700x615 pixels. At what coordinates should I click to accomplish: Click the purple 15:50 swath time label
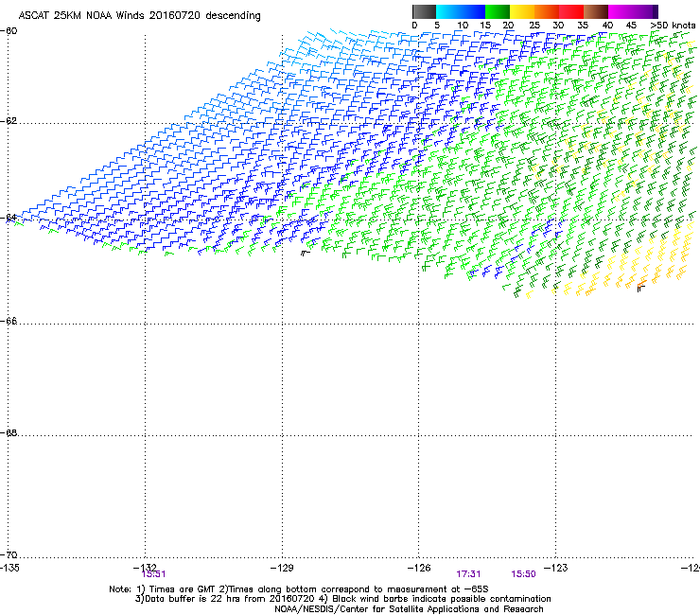(x=523, y=574)
